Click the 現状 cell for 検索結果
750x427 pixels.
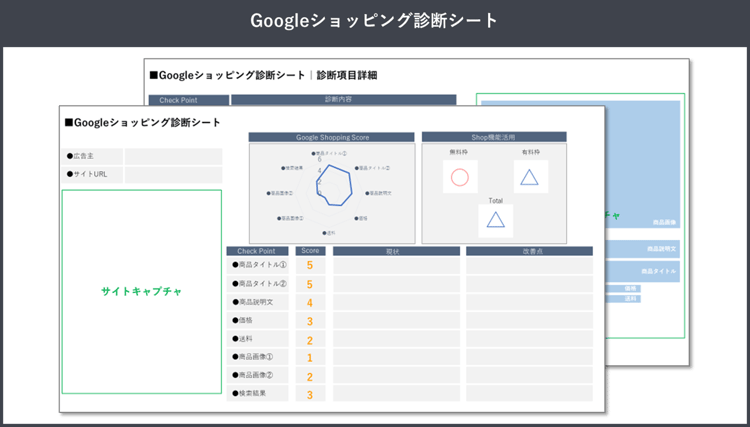(397, 394)
